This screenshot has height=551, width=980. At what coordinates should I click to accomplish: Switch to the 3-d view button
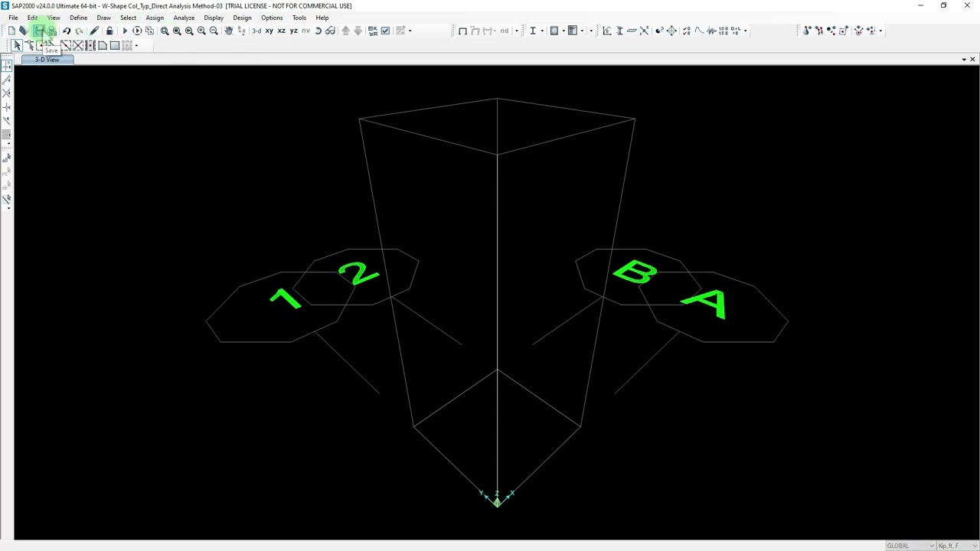pos(256,31)
